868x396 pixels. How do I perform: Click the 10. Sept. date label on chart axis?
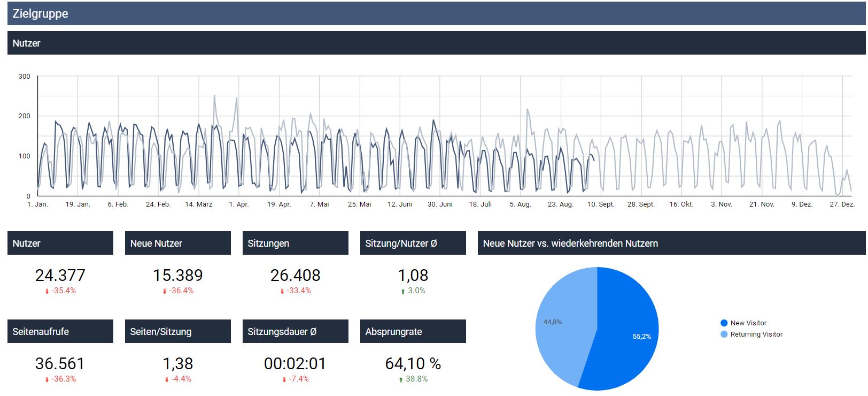point(601,204)
